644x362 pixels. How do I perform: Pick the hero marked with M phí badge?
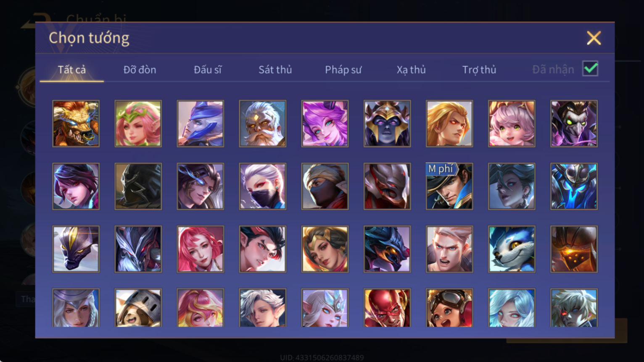449,186
